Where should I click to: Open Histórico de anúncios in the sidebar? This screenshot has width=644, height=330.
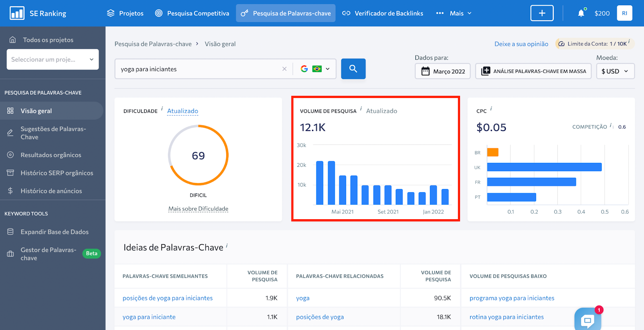tap(52, 191)
